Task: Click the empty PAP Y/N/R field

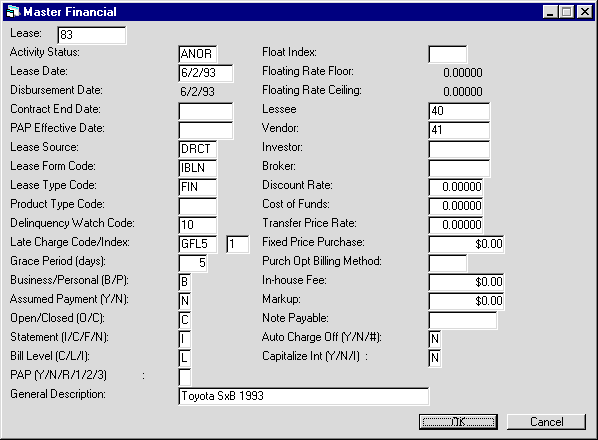Action: [185, 377]
